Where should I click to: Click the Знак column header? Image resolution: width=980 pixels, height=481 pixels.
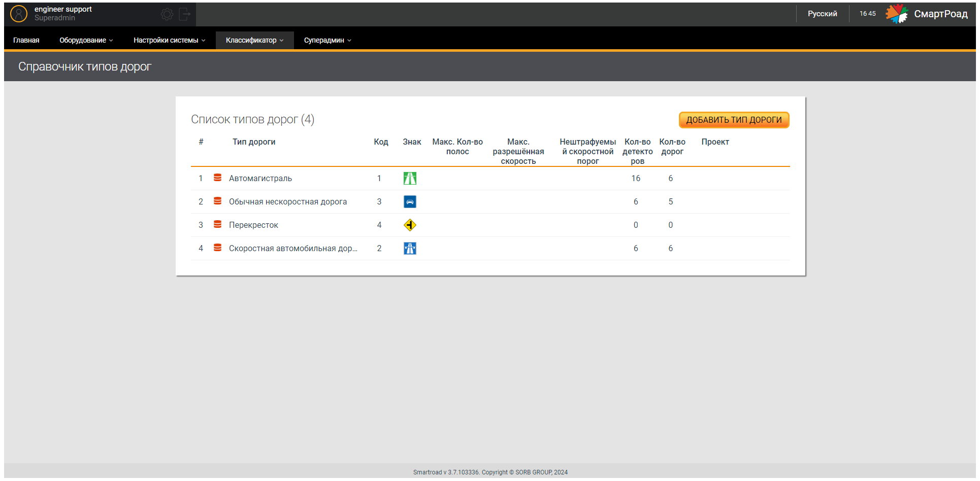click(x=412, y=142)
